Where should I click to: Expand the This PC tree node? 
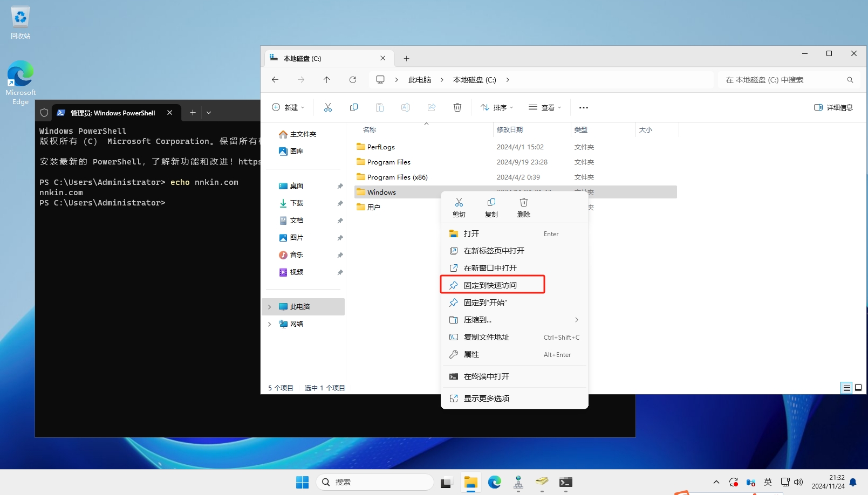270,307
